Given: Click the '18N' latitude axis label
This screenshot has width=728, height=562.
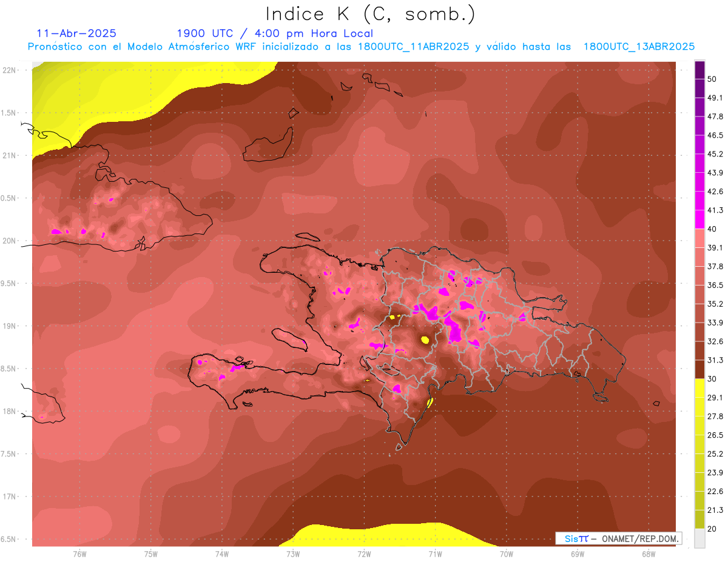Looking at the screenshot, I should coord(9,412).
